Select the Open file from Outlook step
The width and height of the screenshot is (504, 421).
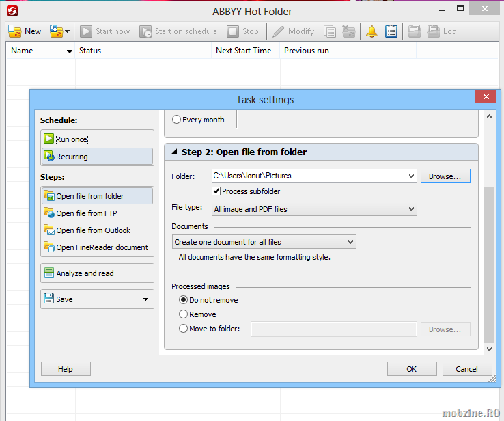click(x=97, y=230)
